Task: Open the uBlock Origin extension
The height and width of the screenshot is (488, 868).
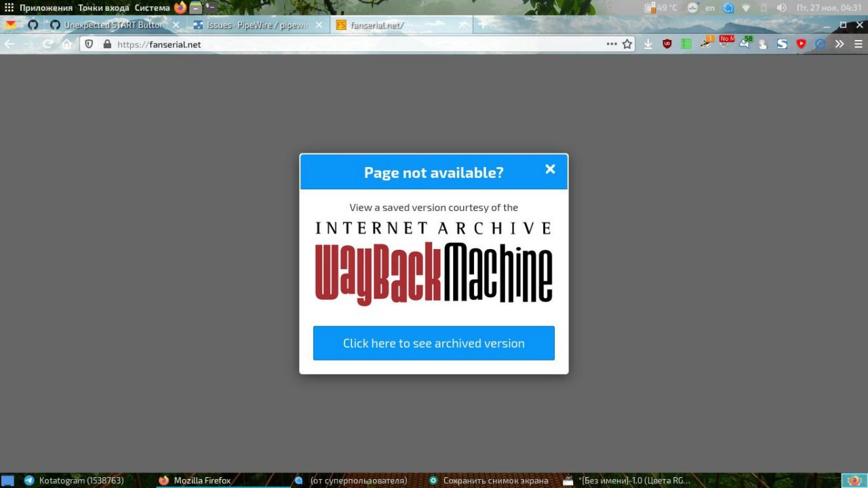Action: [667, 44]
